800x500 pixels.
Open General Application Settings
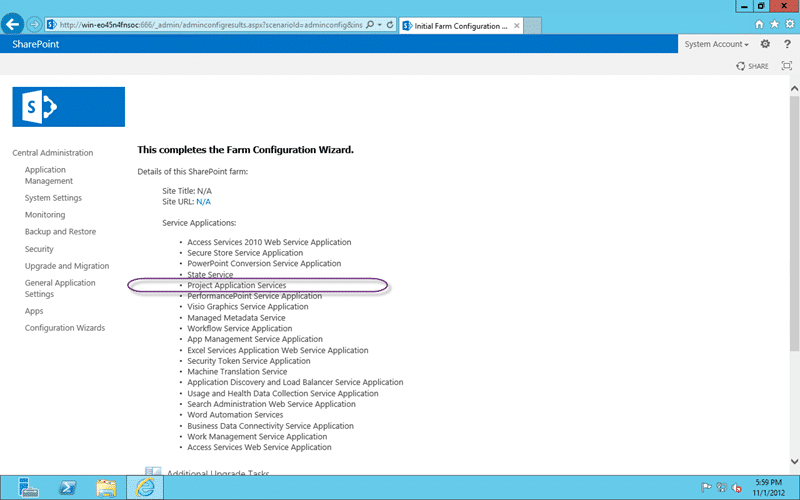point(60,288)
